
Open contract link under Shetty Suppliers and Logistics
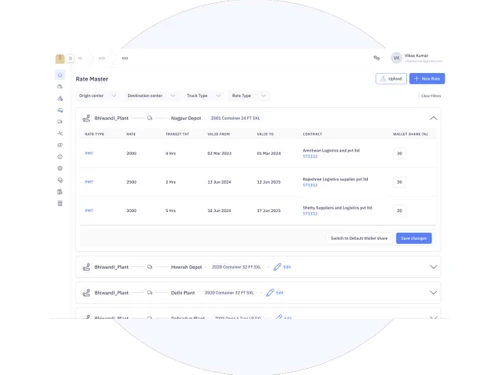[x=310, y=214]
